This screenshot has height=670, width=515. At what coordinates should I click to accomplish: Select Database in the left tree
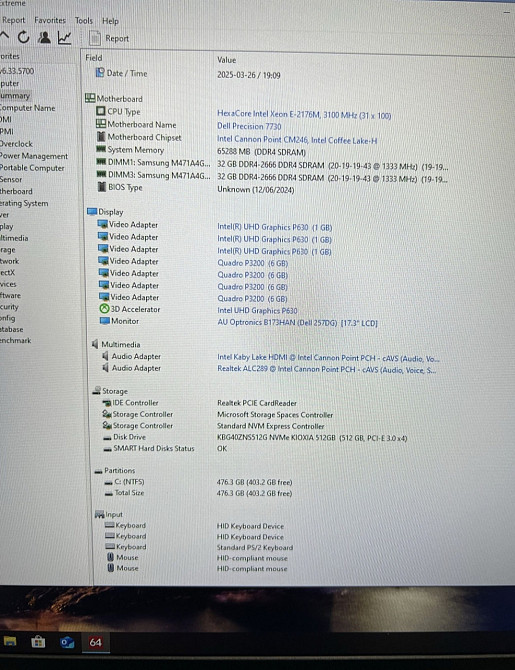12,329
